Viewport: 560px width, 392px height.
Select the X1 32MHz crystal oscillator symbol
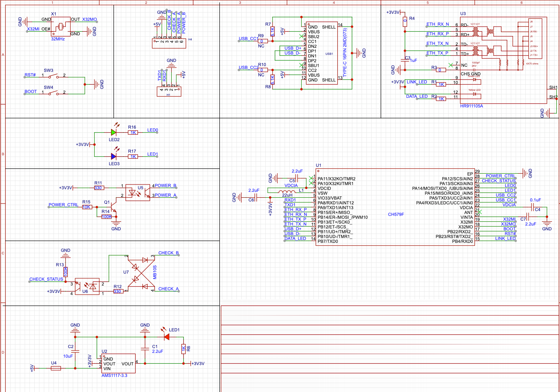pos(61,27)
